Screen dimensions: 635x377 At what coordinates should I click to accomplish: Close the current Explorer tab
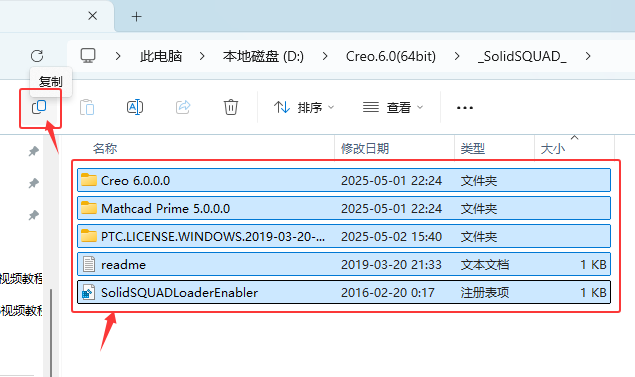pyautogui.click(x=92, y=16)
